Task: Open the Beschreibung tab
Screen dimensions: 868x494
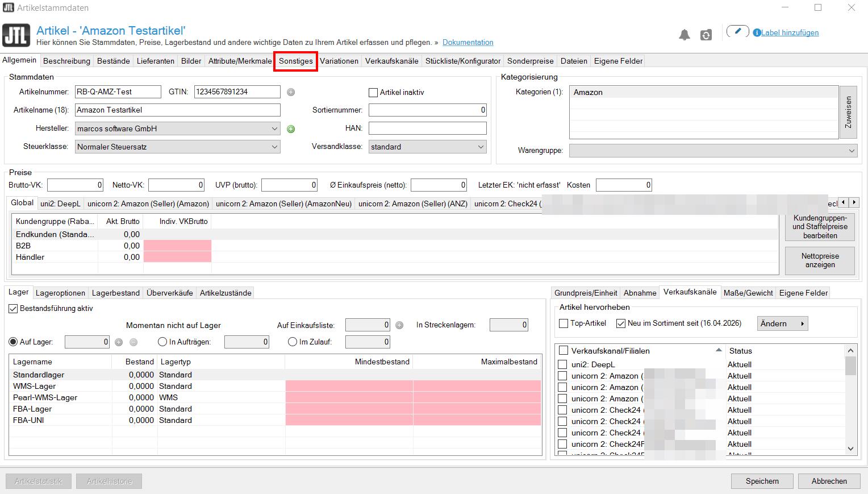Action: (x=66, y=61)
